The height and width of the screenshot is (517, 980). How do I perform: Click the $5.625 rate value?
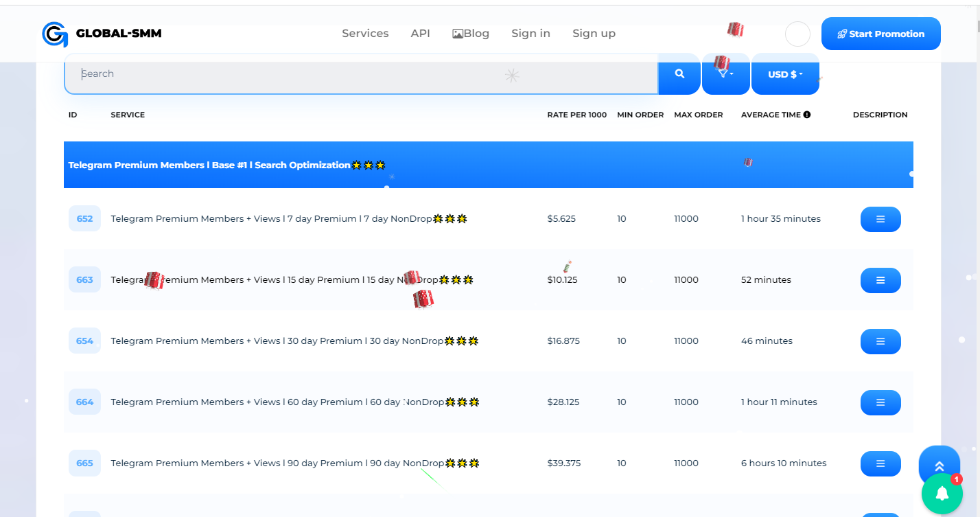pos(561,219)
